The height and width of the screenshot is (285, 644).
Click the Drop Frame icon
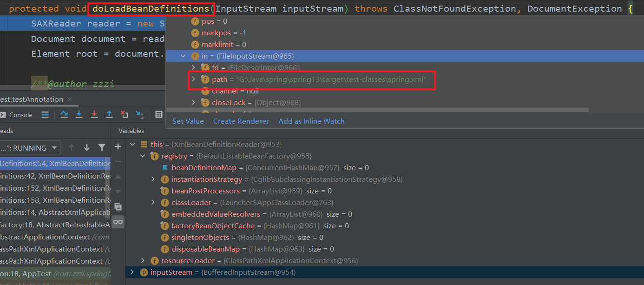click(x=124, y=114)
